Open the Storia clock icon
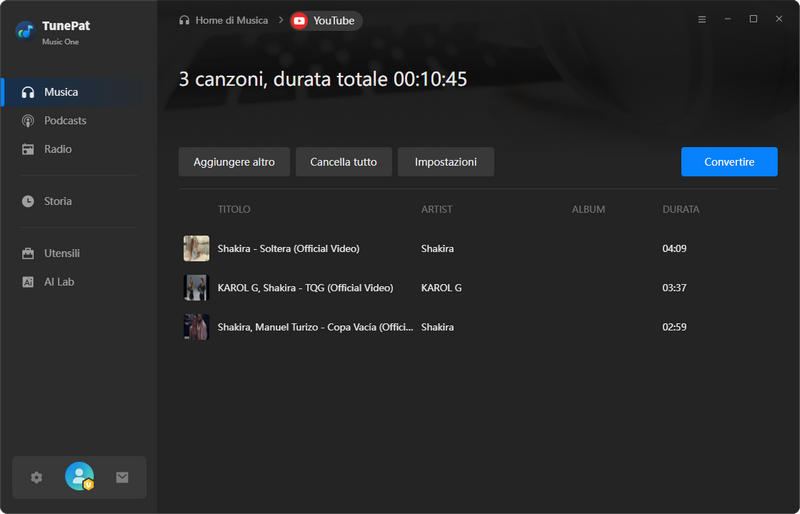Viewport: 800px width, 514px height. point(28,201)
